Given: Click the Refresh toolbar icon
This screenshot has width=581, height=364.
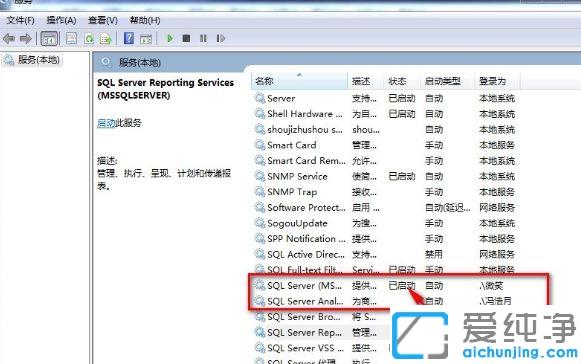Looking at the screenshot, I should 89,38.
